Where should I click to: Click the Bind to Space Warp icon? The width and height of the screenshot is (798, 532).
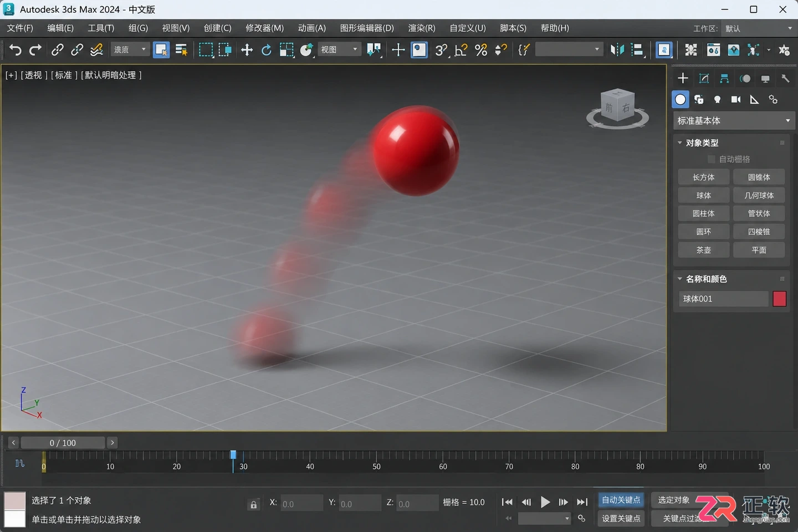96,50
